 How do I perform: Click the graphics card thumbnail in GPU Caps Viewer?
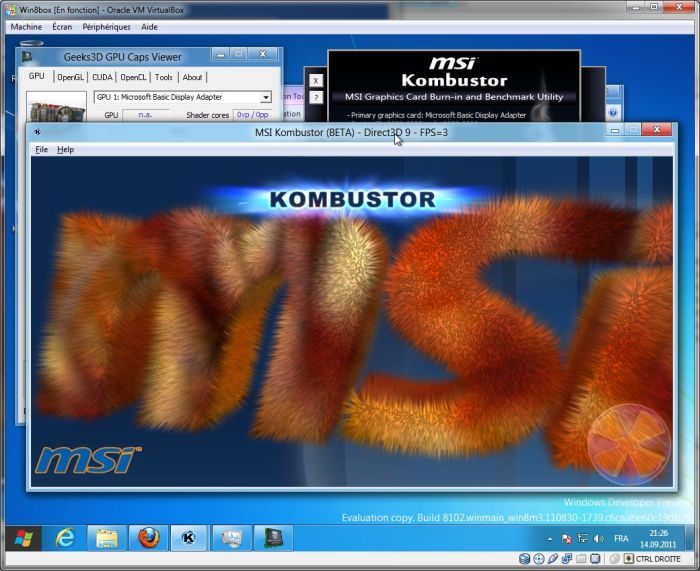coord(57,107)
